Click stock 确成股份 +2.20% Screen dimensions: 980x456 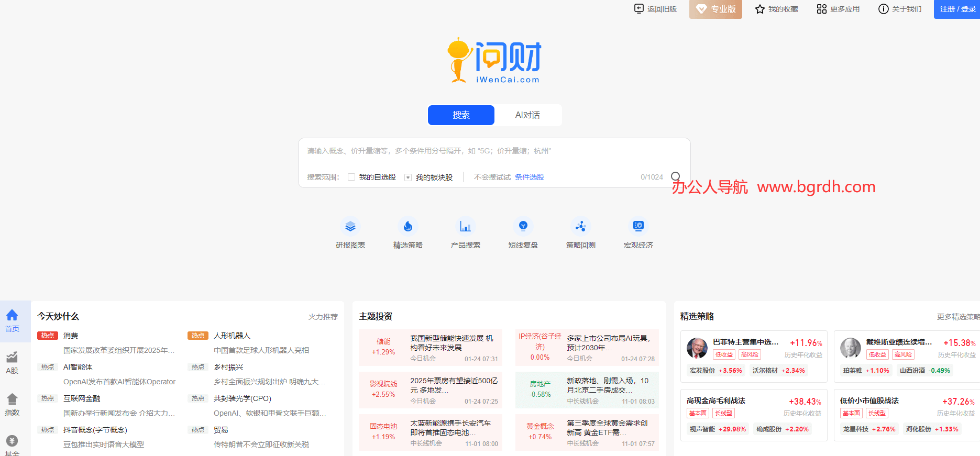point(783,429)
